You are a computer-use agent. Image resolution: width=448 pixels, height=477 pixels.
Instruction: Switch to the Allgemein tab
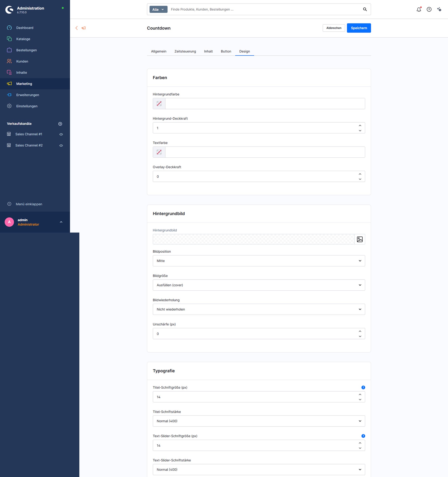pos(158,51)
